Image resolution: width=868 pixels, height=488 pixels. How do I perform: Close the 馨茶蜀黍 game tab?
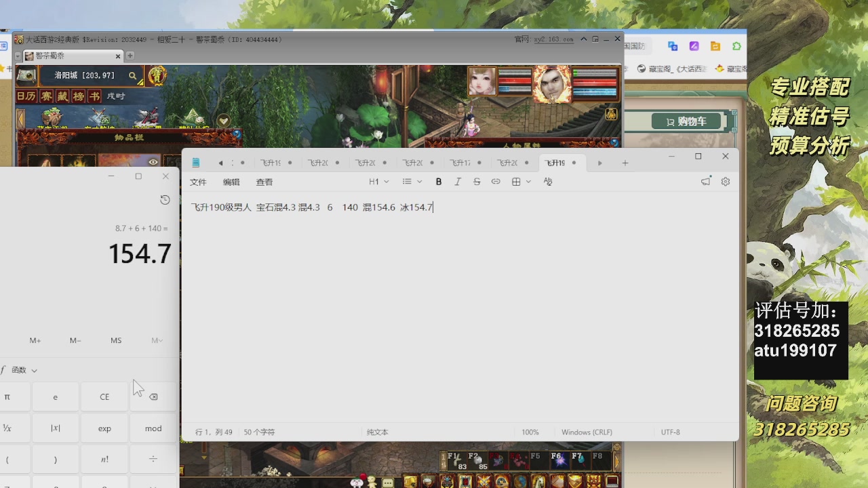click(118, 56)
